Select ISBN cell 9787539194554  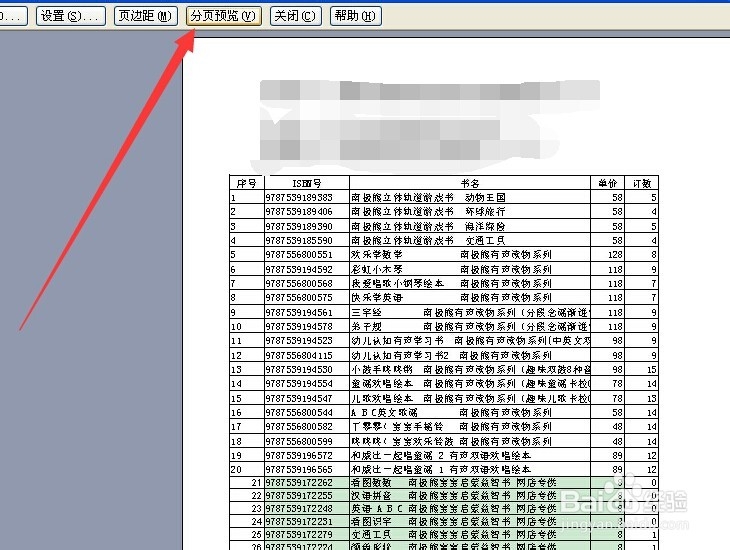pos(307,384)
